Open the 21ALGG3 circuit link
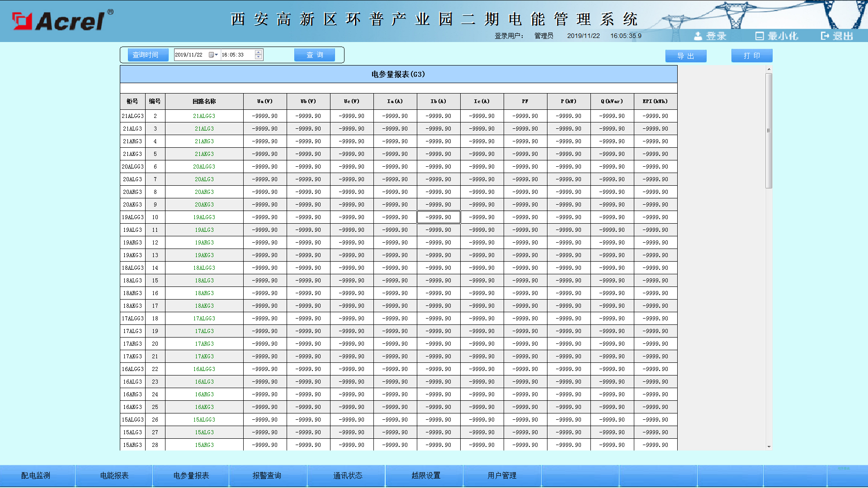This screenshot has height=488, width=868. (203, 116)
